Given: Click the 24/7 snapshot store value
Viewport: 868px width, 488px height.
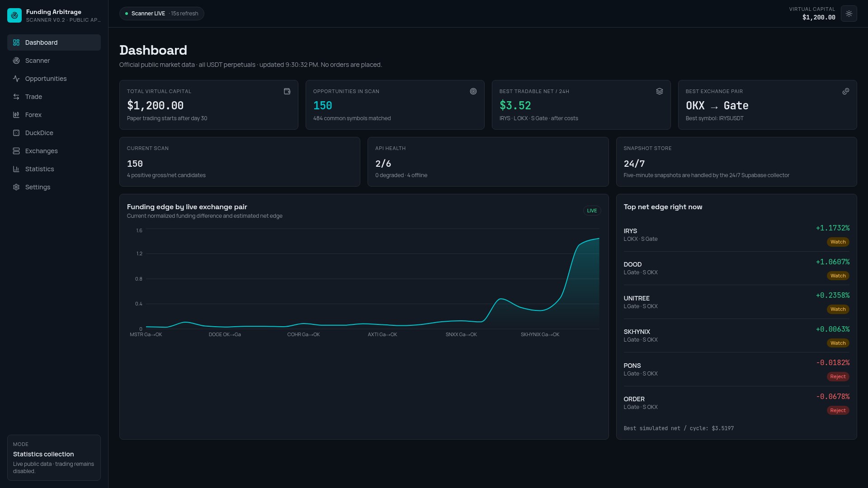Looking at the screenshot, I should 634,164.
